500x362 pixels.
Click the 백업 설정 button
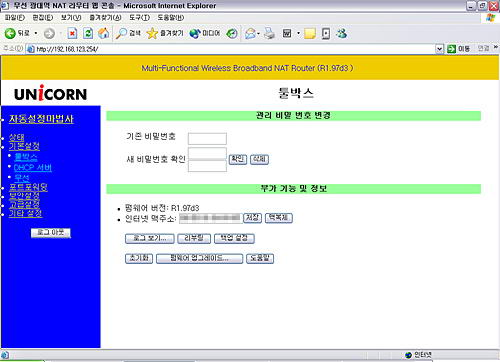[x=234, y=239]
